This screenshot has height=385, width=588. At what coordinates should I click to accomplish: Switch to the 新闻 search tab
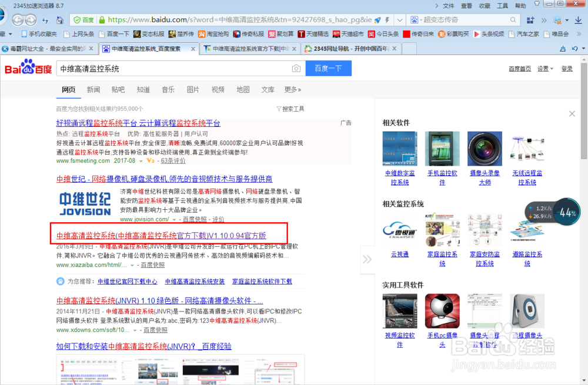coord(94,89)
